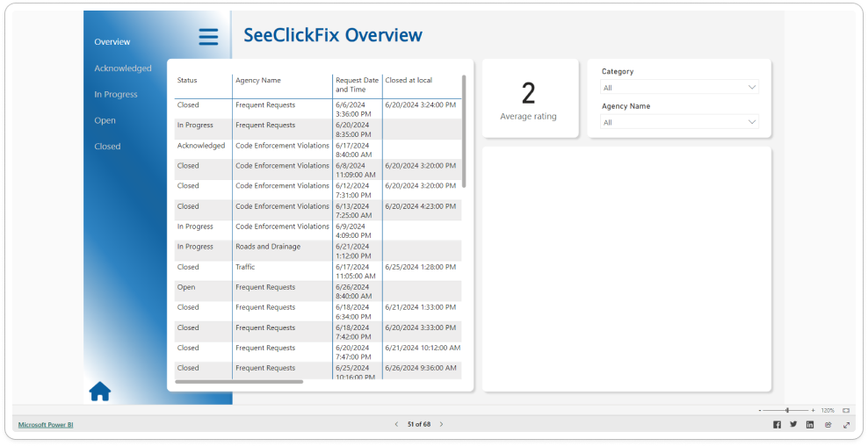This screenshot has height=446, width=868.
Task: Sort by Status column header
Action: point(187,80)
